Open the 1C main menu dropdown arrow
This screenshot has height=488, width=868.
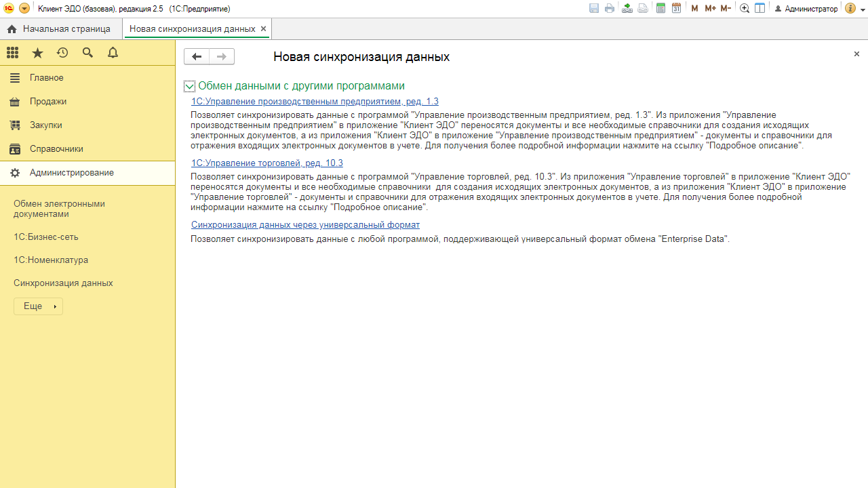point(24,9)
